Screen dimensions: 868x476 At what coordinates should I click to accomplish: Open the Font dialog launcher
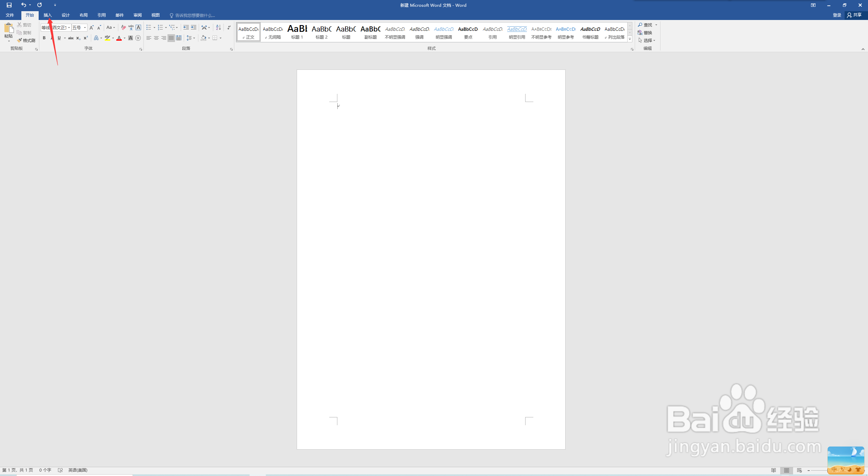click(141, 49)
